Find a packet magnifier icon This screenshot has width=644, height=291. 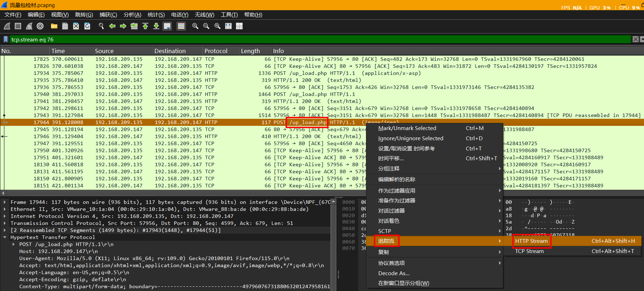pyautogui.click(x=101, y=26)
